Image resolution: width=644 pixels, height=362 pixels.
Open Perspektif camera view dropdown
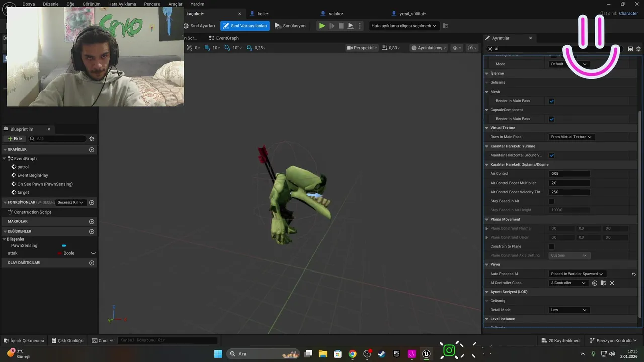[362, 48]
